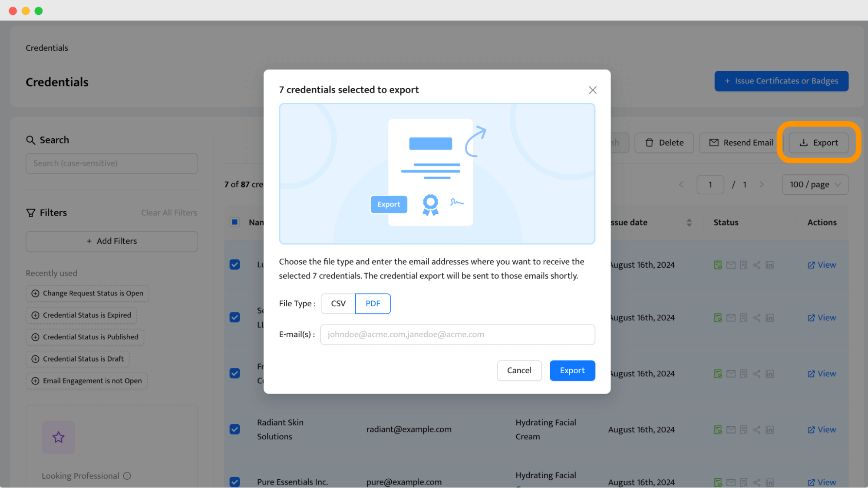Click Issue Certificates or Badges button

point(781,81)
